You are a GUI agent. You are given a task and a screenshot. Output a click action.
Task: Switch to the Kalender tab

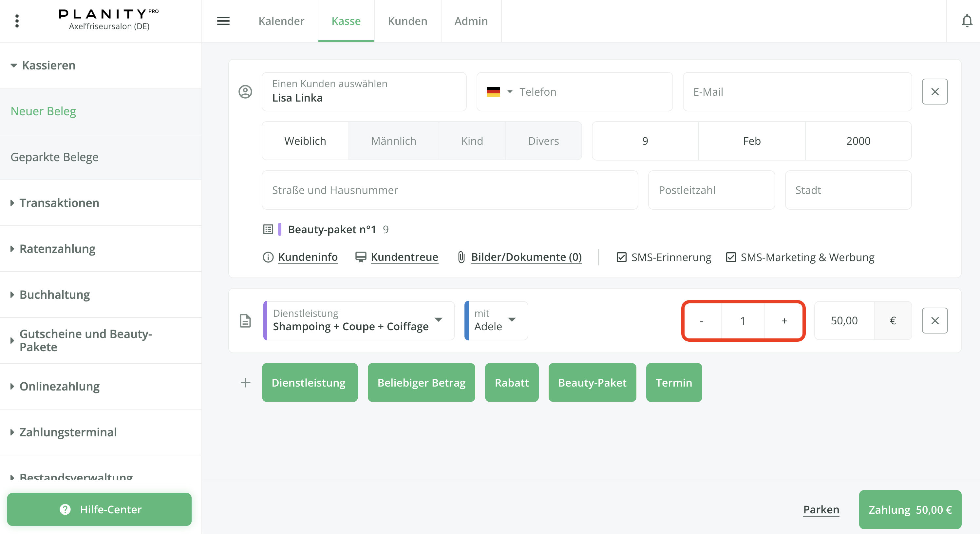click(x=281, y=21)
